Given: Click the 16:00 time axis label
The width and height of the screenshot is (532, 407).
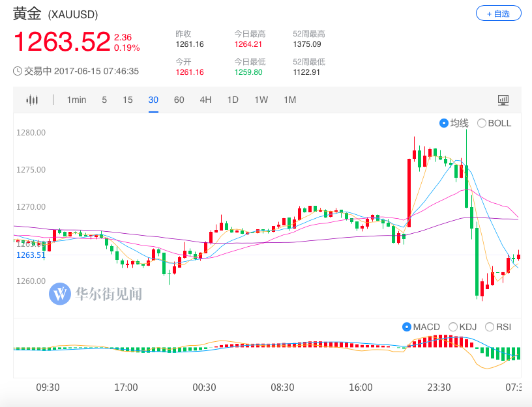Looking at the screenshot, I should 361,387.
